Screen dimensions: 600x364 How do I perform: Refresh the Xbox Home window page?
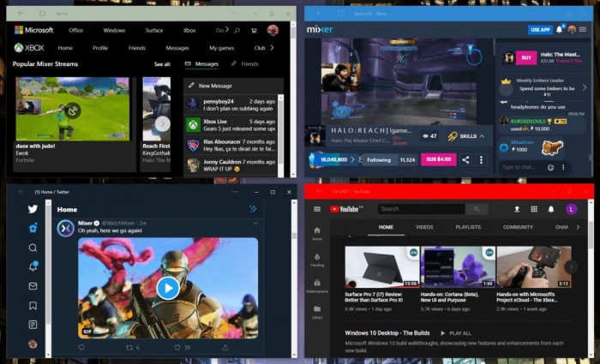pyautogui.click(x=43, y=14)
